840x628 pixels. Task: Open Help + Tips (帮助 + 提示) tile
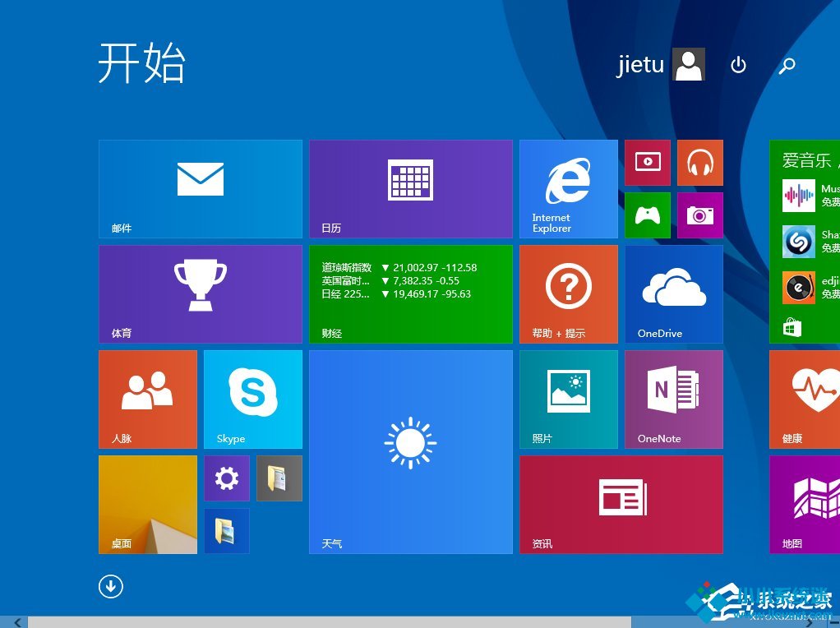(569, 294)
